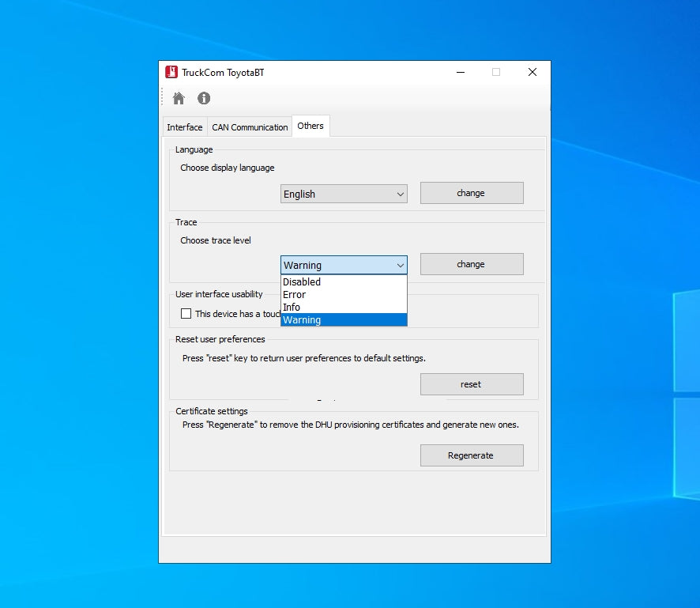Click the TruckCom app icon in the title bar
This screenshot has width=700, height=608.
click(x=171, y=72)
